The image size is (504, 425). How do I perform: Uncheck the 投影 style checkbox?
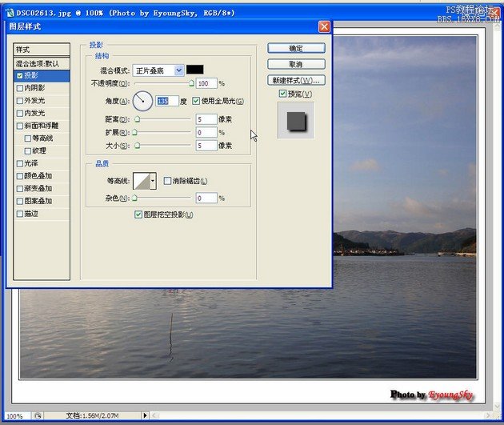(x=20, y=75)
